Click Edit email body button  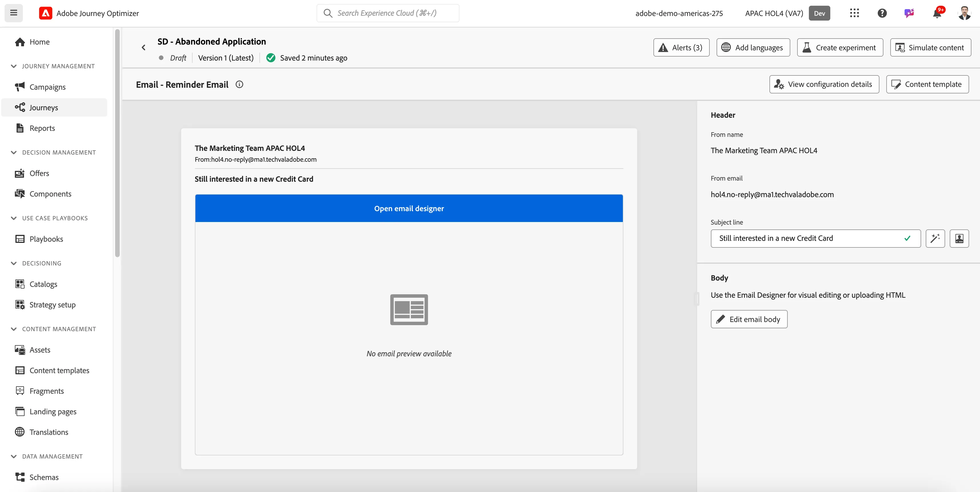click(x=749, y=319)
